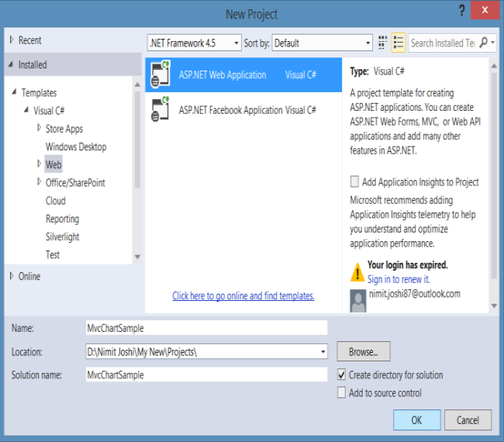Select the Office/SharePoint category
This screenshot has height=442, width=504.
coord(75,183)
